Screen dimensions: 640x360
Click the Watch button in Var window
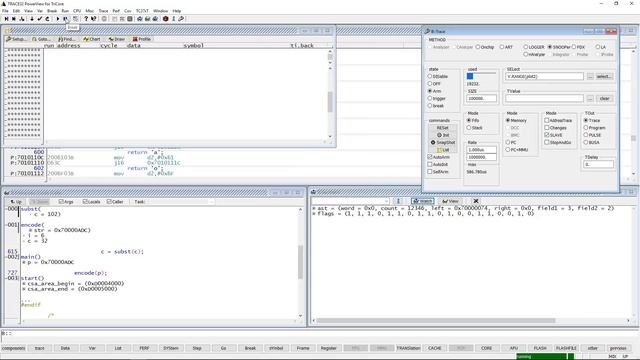click(422, 201)
